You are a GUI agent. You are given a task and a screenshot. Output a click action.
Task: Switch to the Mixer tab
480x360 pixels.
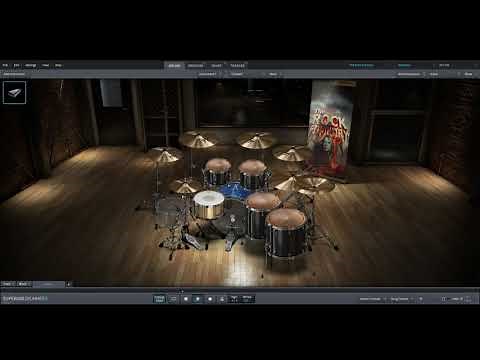[x=216, y=66]
